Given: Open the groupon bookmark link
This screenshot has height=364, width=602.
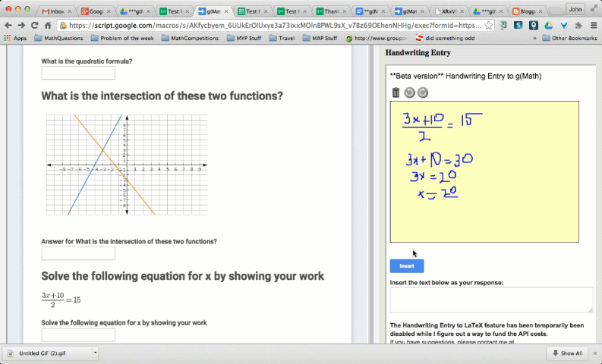Looking at the screenshot, I should (377, 38).
